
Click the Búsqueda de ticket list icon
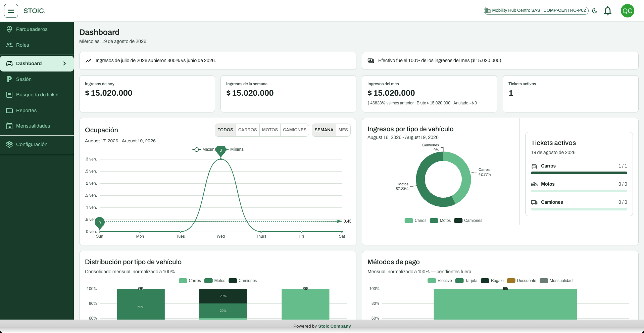point(9,95)
